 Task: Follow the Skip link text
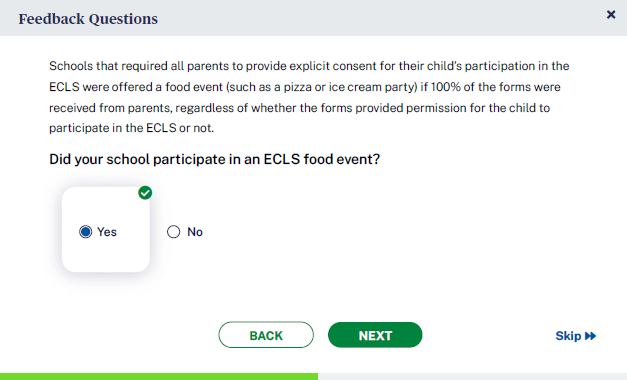[x=568, y=336]
